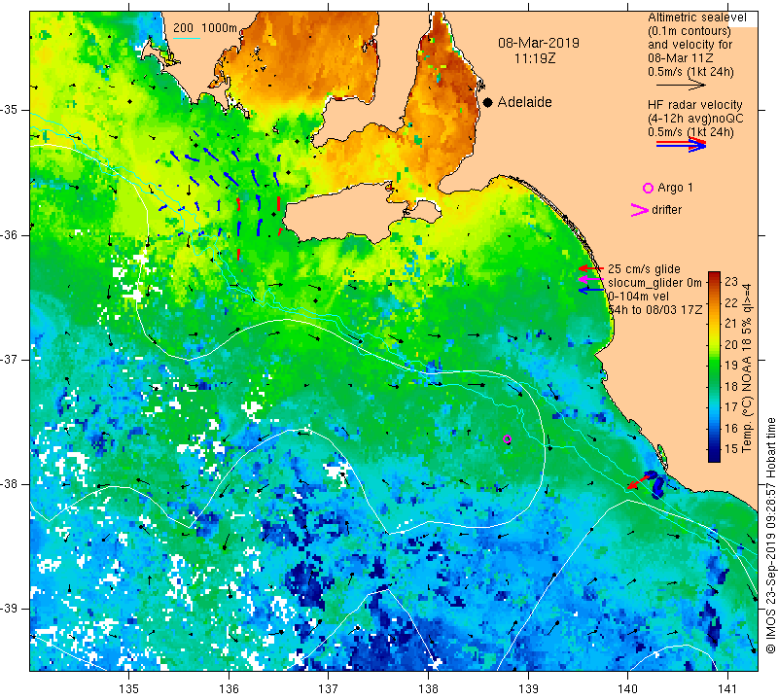Click the 19 degree colorbar label

click(731, 366)
